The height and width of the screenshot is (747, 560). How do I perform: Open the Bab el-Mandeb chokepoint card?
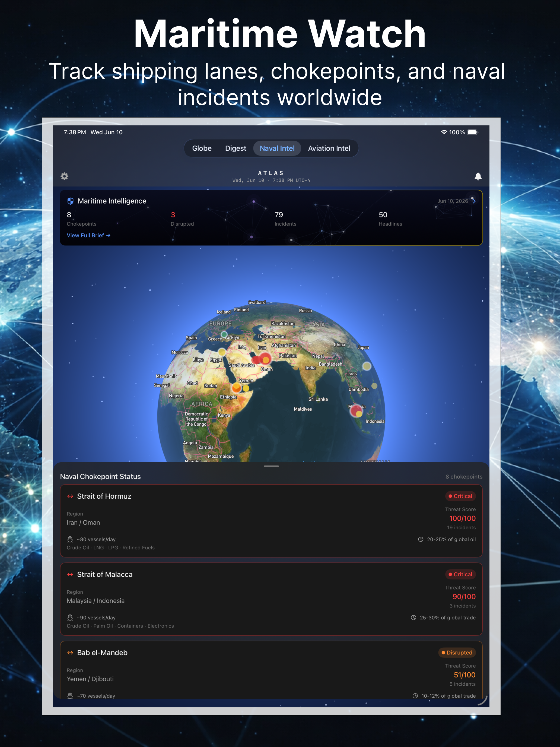[271, 670]
